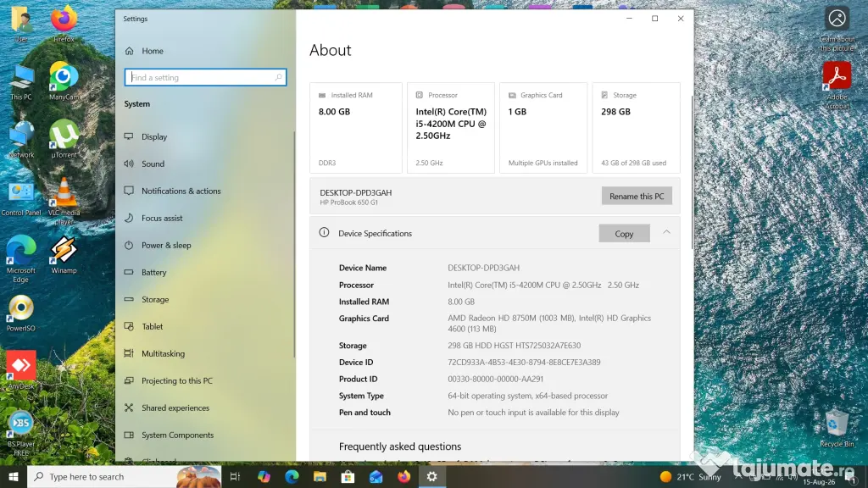Viewport: 868px width, 488px height.
Task: Open Control Panel desktop shortcut
Action: pyautogui.click(x=21, y=198)
